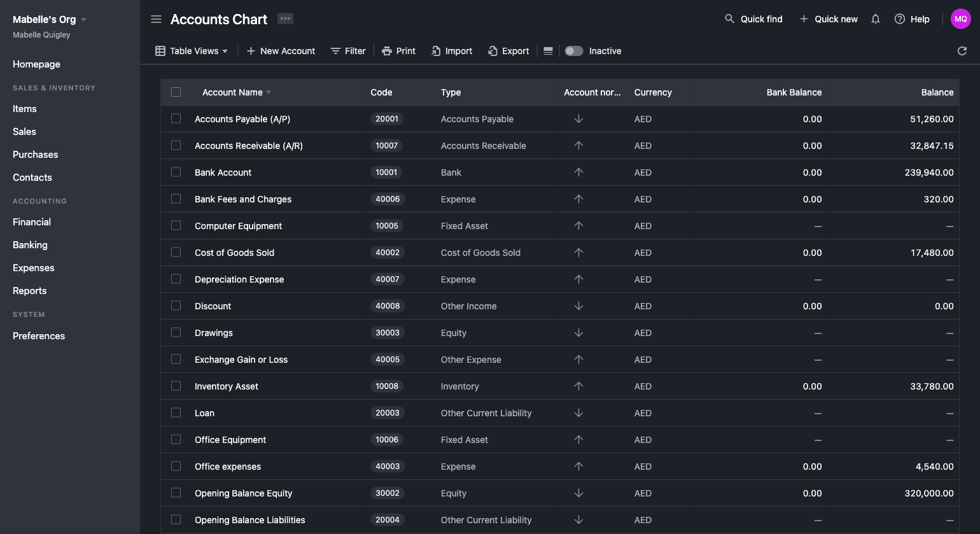
Task: Open the ellipsis menu beside Accounts Chart
Action: 285,18
